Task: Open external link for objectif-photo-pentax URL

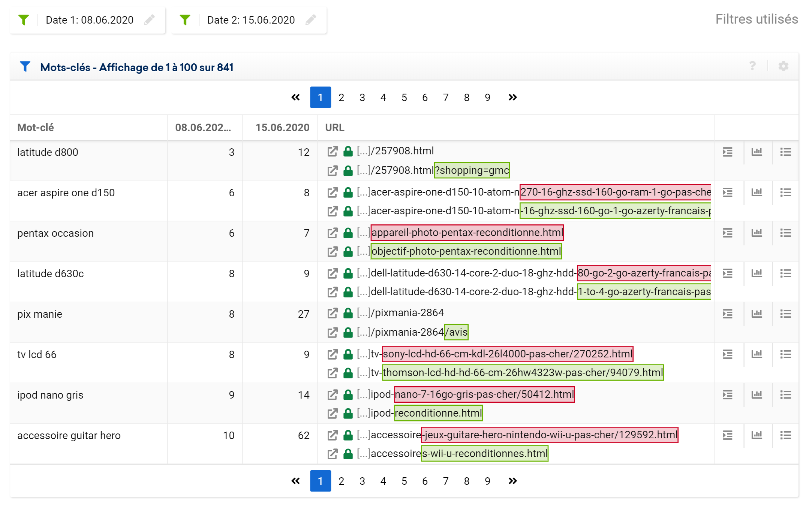Action: point(332,252)
